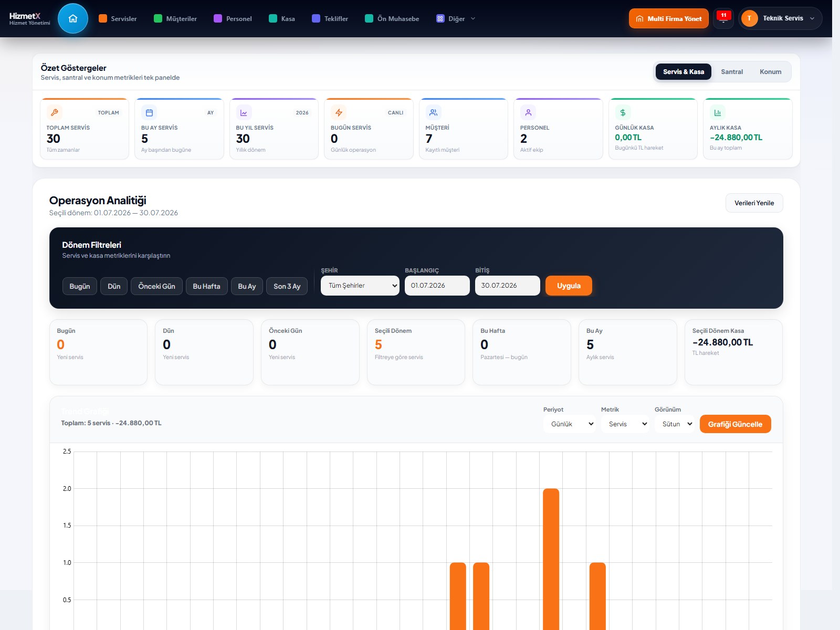Screen dimensions: 840x630
Task: Click the Bitiş date field 30.07.2026
Action: coord(508,286)
